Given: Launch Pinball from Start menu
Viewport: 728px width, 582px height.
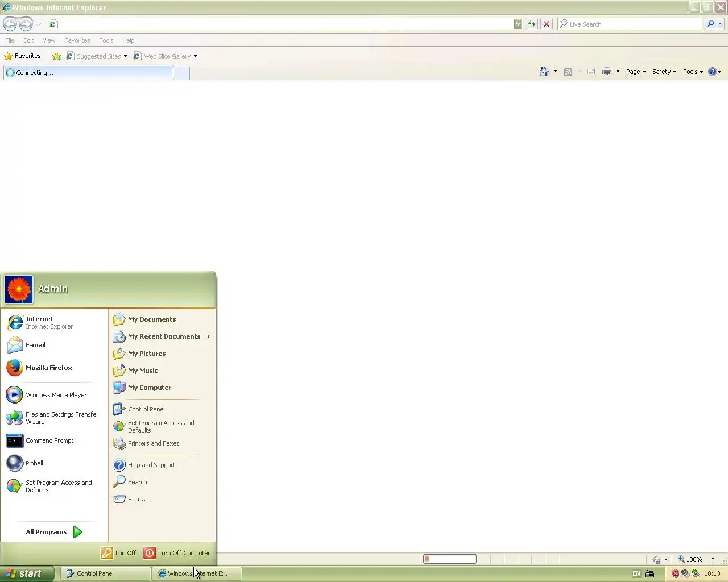Looking at the screenshot, I should 55,463.
